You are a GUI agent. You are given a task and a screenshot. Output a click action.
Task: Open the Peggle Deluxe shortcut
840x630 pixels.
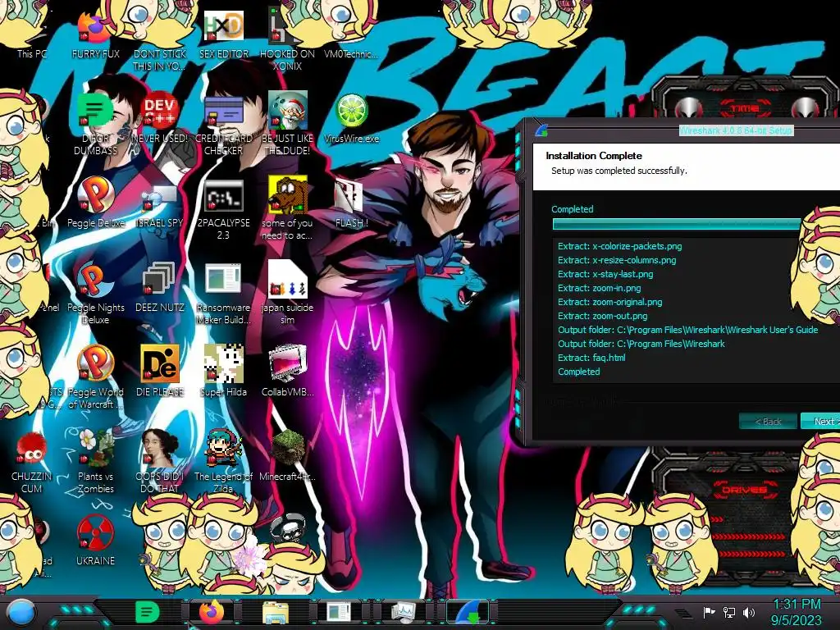tap(95, 203)
